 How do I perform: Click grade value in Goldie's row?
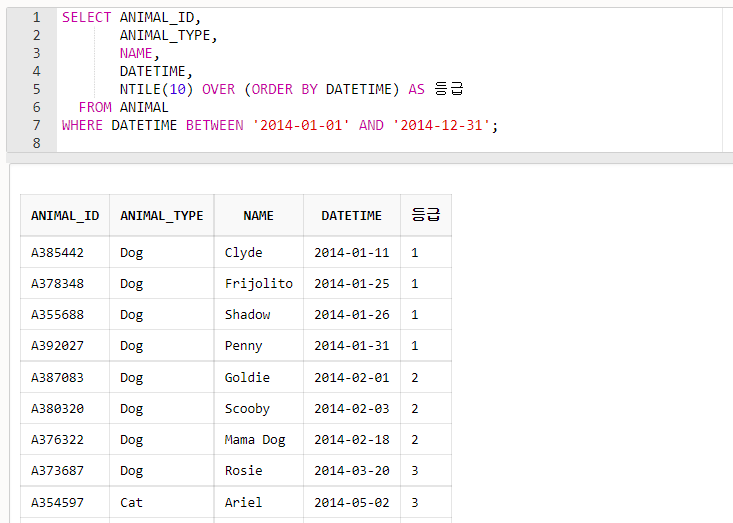[415, 378]
